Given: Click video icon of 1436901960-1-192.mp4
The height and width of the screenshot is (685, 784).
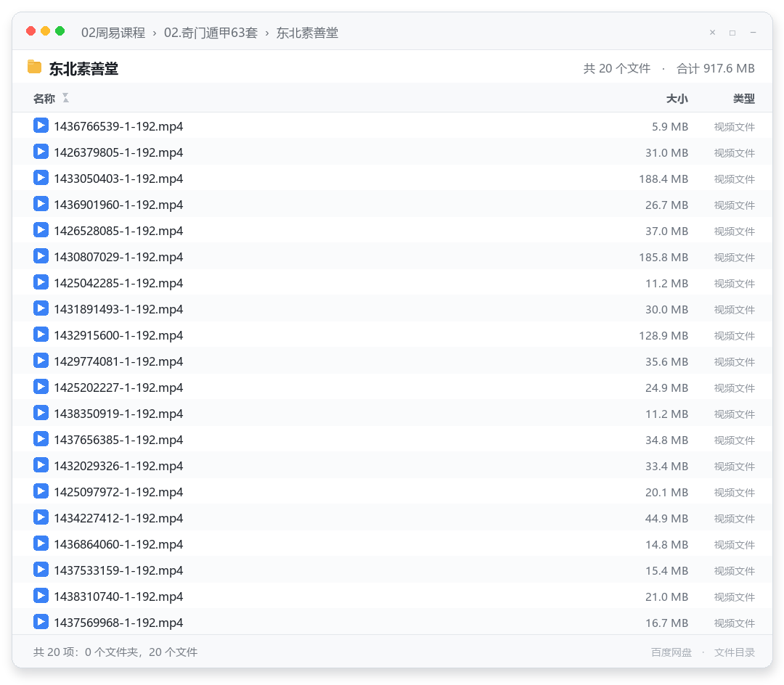Looking at the screenshot, I should (x=41, y=204).
